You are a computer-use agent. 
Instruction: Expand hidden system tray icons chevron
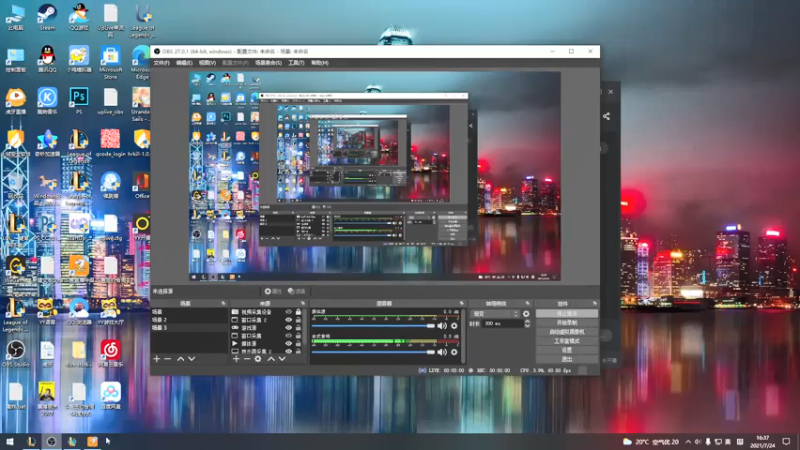click(x=688, y=442)
